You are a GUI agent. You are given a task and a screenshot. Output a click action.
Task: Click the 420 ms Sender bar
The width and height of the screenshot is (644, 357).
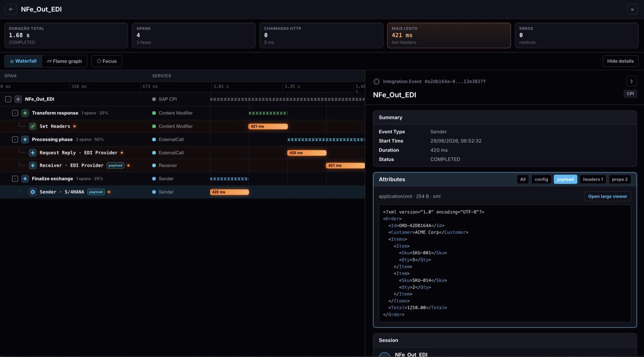[229, 192]
